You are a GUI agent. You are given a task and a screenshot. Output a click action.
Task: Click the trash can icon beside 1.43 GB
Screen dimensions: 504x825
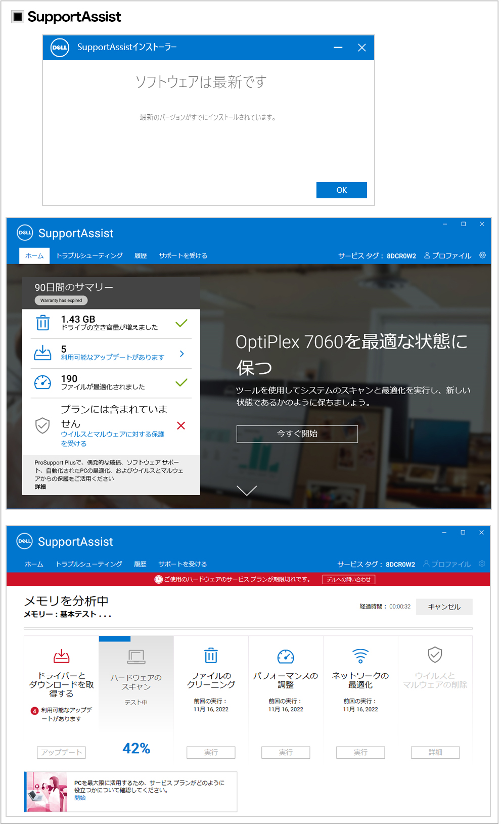click(x=43, y=323)
